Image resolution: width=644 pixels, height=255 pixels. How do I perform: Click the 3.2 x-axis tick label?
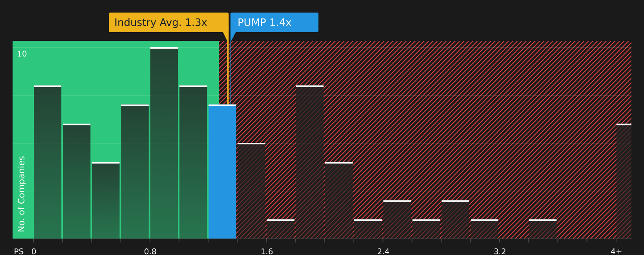(500, 251)
